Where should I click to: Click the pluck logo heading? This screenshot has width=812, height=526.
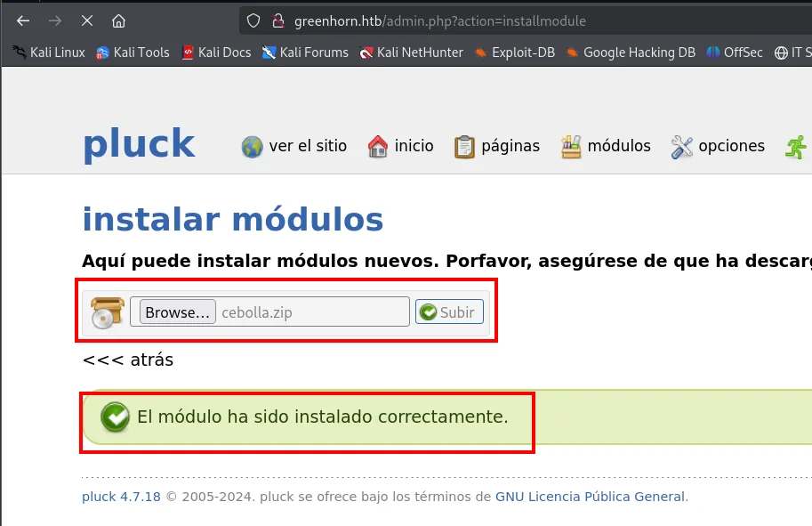(x=139, y=143)
